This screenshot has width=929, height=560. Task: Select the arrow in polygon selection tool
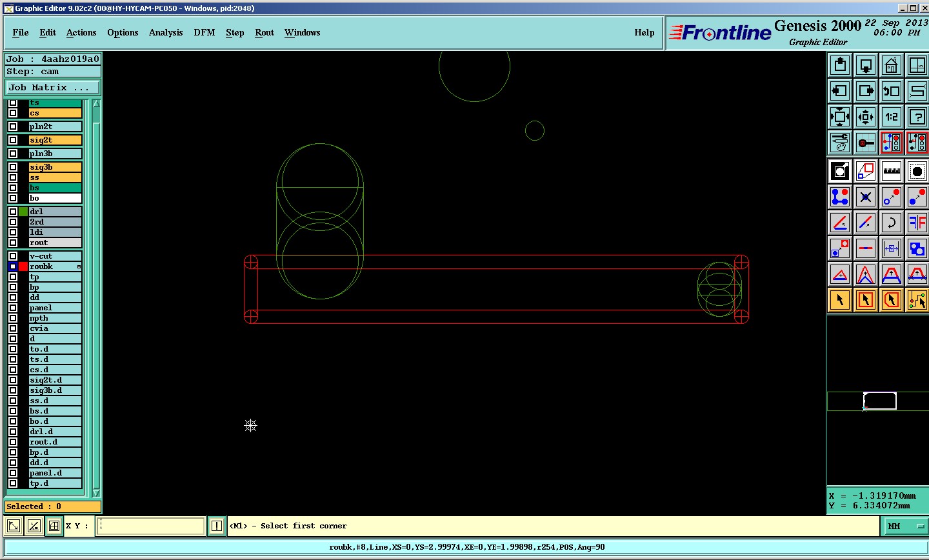pyautogui.click(x=892, y=300)
